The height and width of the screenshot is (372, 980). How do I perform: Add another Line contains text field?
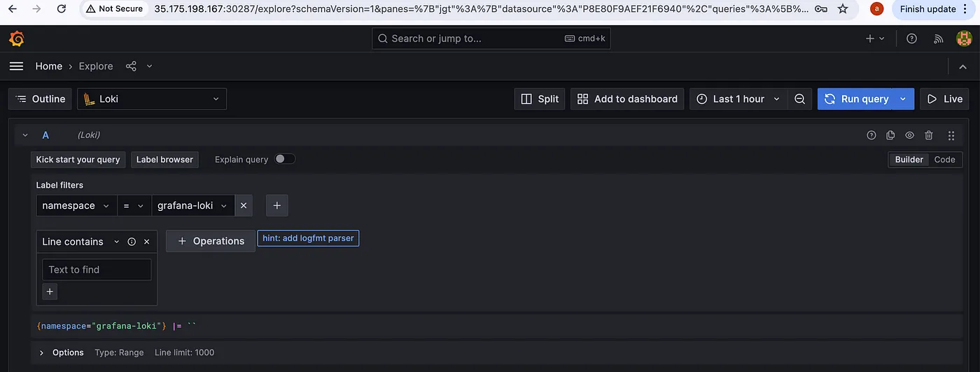coord(50,291)
